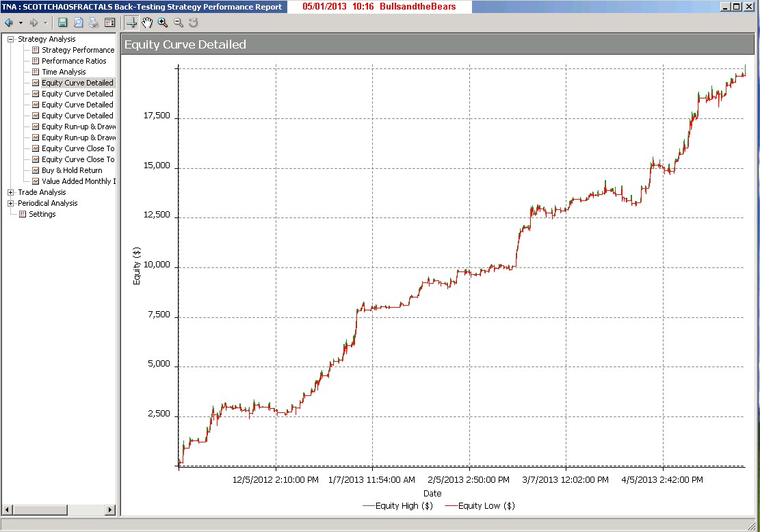The height and width of the screenshot is (532, 760).
Task: Click the table icon beside Time Analysis
Action: (x=36, y=72)
